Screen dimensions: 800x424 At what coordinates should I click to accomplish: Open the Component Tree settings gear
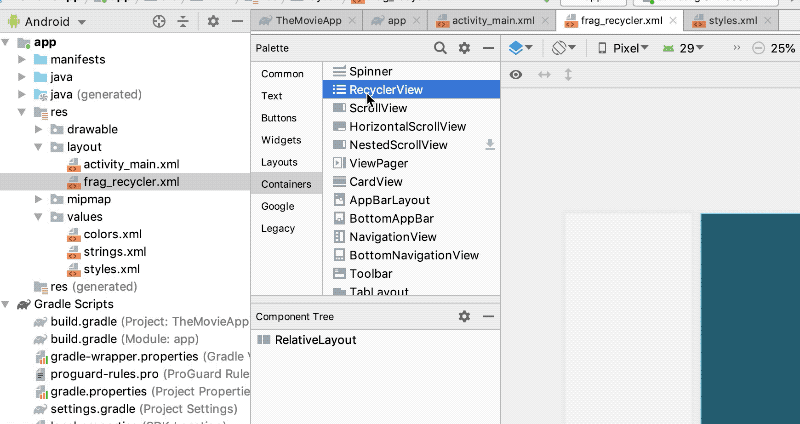click(x=464, y=316)
